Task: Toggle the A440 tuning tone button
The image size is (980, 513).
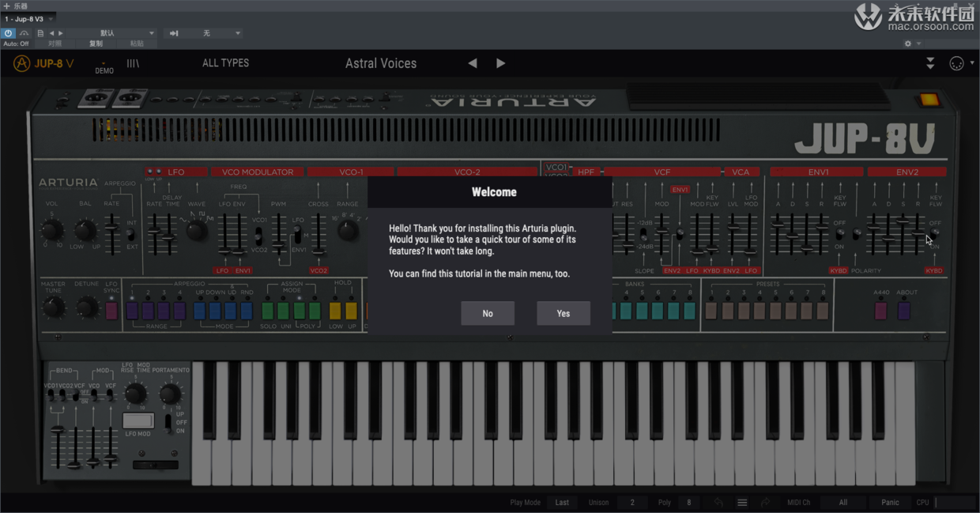Action: point(880,311)
